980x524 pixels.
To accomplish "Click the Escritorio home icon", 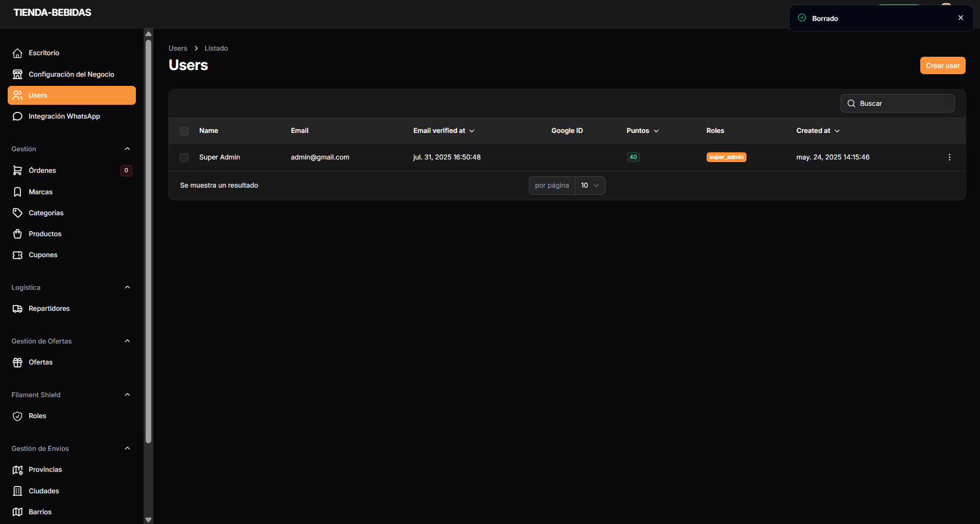I will pyautogui.click(x=17, y=53).
